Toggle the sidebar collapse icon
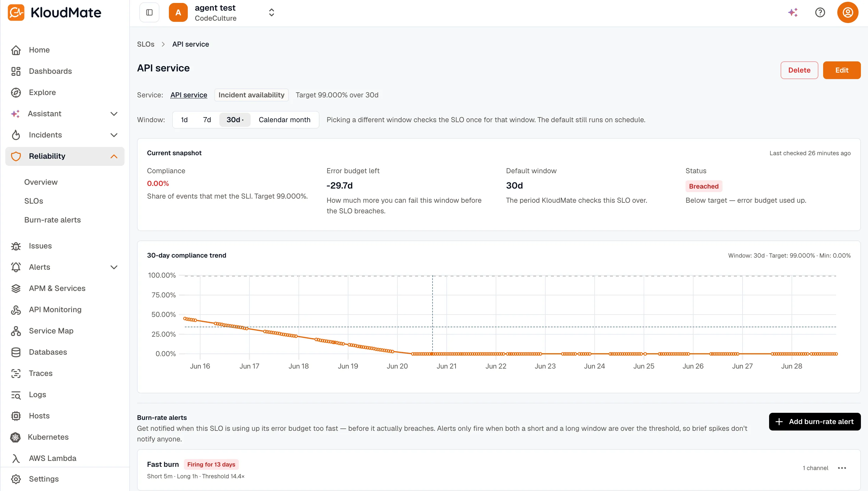 [149, 12]
